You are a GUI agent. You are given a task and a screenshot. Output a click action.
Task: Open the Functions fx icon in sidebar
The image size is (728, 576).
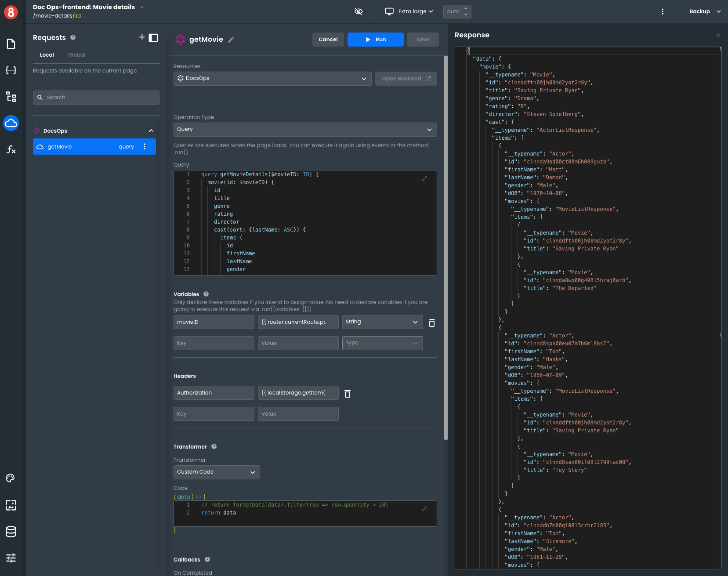click(x=11, y=150)
